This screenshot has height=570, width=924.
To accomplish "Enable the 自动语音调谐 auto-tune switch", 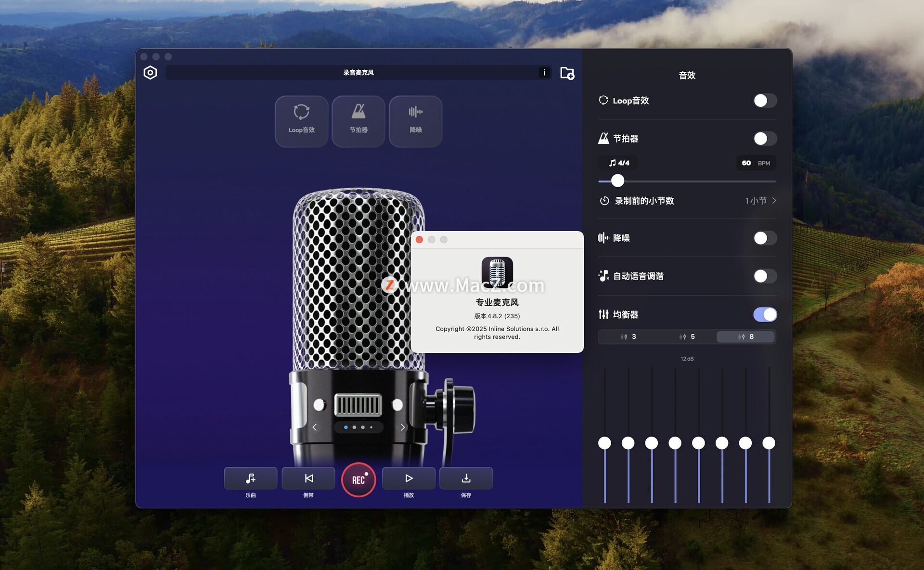I will (x=765, y=276).
